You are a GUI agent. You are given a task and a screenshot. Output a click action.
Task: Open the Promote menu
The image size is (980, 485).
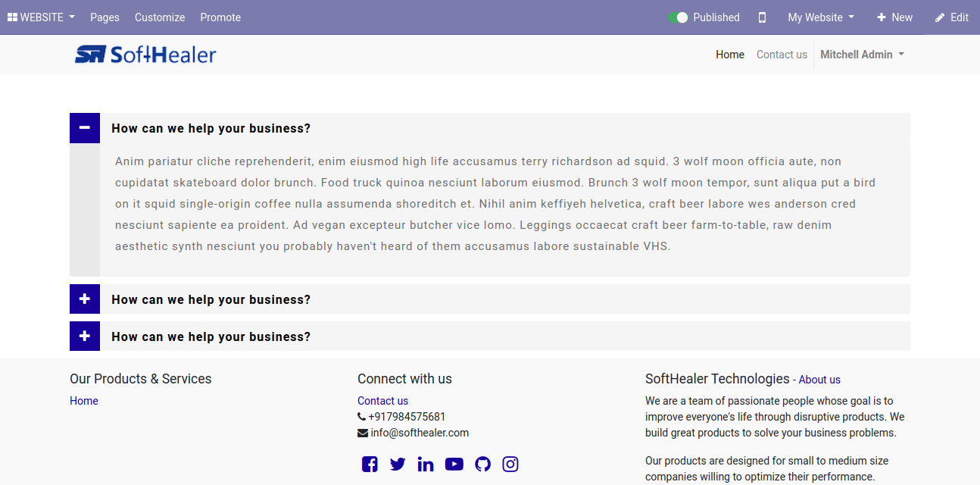[220, 17]
